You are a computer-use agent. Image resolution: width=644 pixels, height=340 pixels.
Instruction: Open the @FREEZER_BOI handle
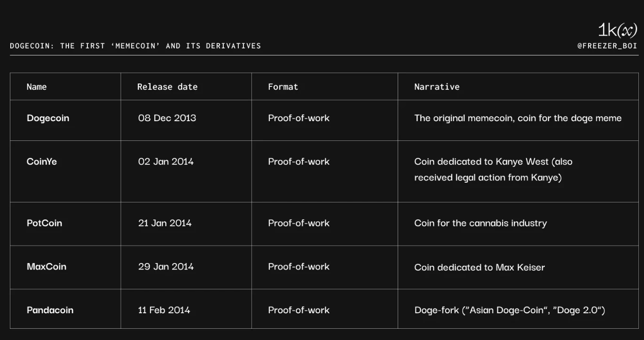pyautogui.click(x=607, y=46)
